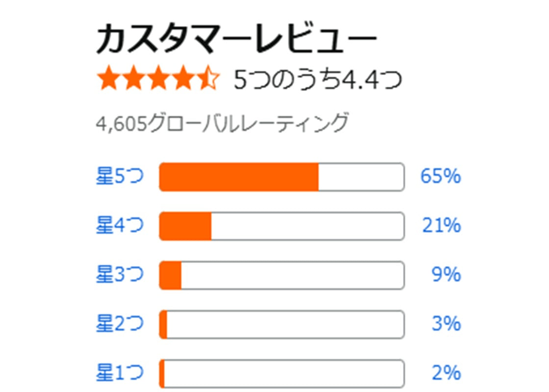Click the 3-star rating histogram bar
The height and width of the screenshot is (392, 549).
[282, 275]
